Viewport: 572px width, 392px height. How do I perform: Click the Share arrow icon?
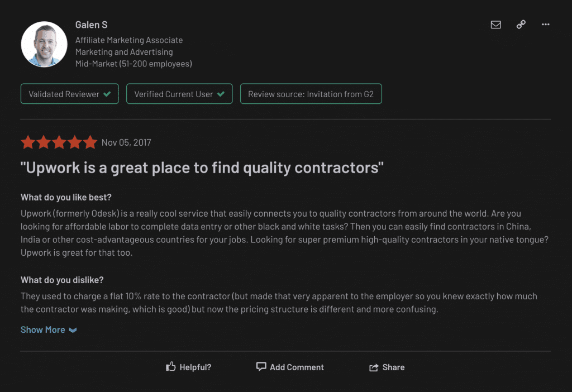click(x=374, y=367)
